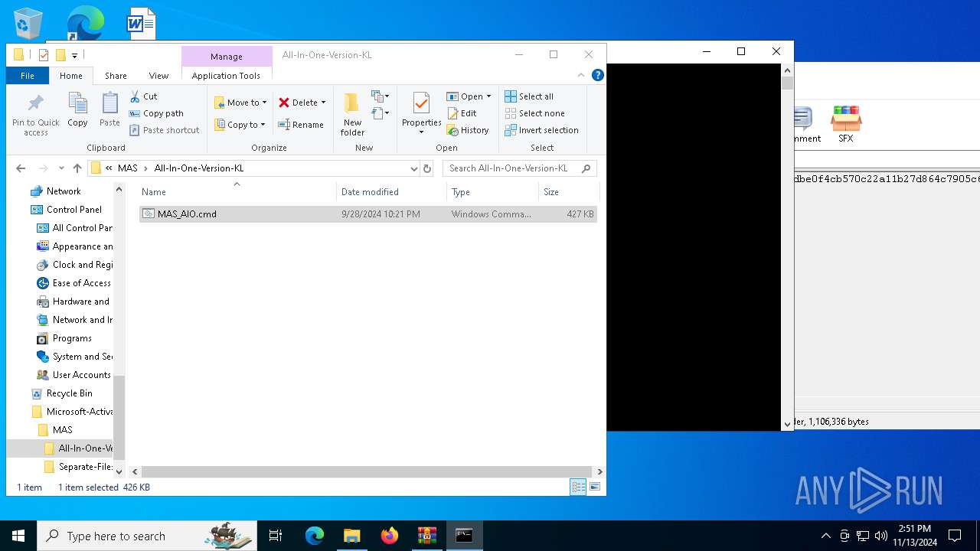This screenshot has width=980, height=551.
Task: Click the History ribbon command
Action: point(468,130)
